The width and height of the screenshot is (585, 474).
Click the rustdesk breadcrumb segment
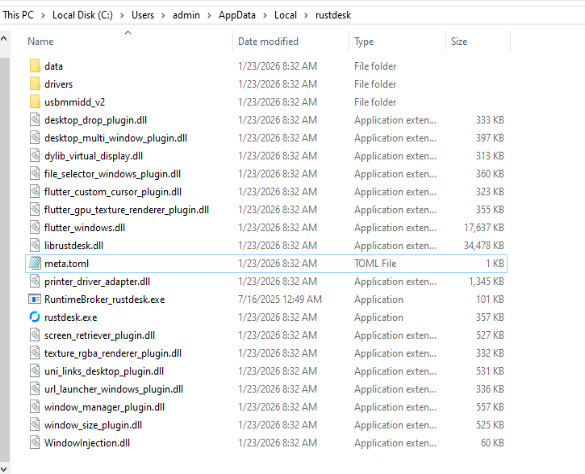click(333, 15)
